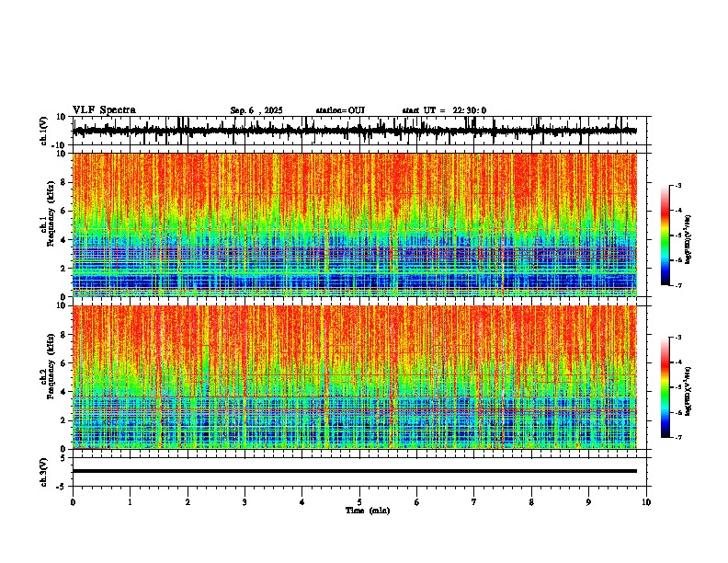Click time-axis tick label '9'

coord(588,502)
